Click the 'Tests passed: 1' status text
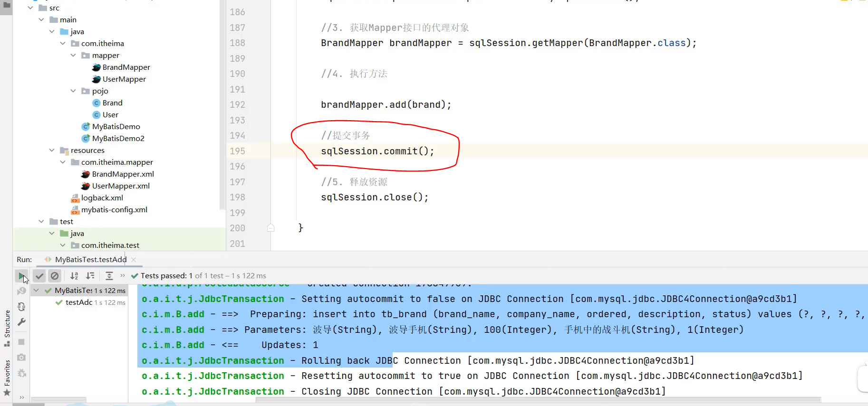868x406 pixels. [166, 276]
